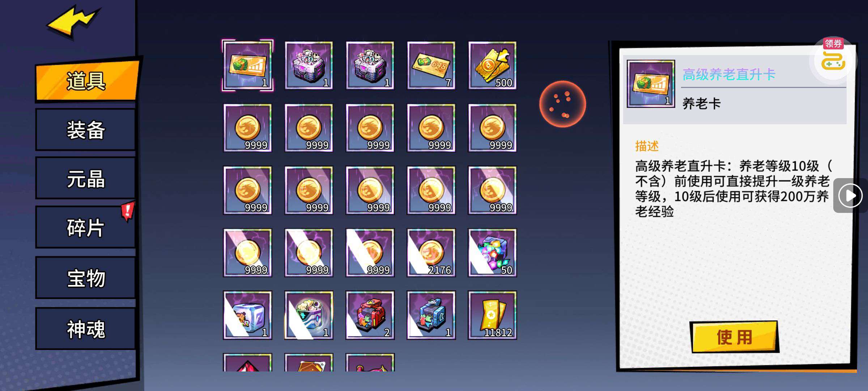The width and height of the screenshot is (868, 391).
Task: Select the 高级养老直升卡 item in grid
Action: pos(248,65)
